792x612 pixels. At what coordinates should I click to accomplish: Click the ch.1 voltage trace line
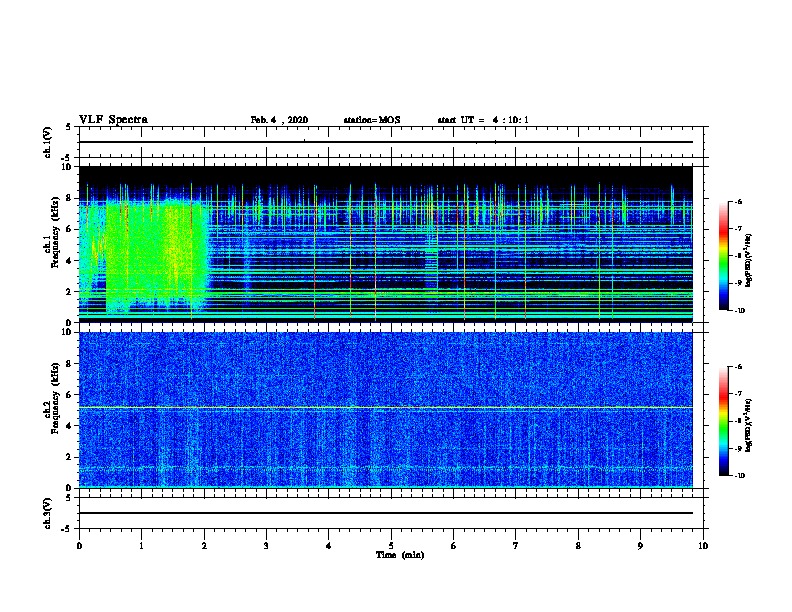(x=386, y=142)
